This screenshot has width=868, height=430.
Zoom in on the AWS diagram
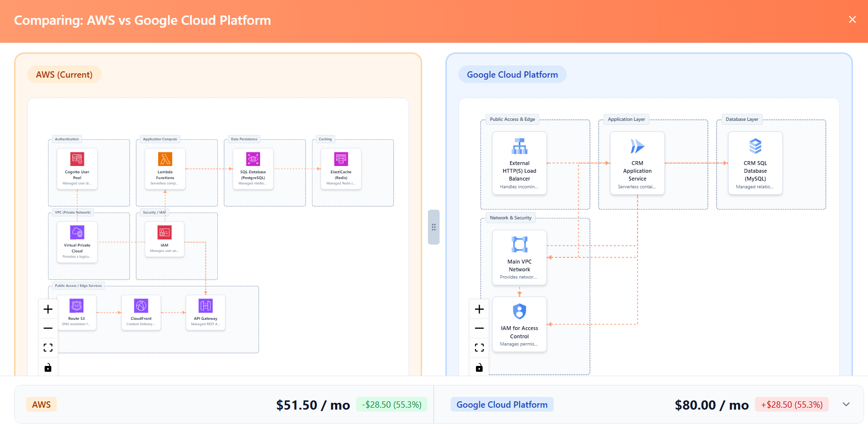pos(48,309)
